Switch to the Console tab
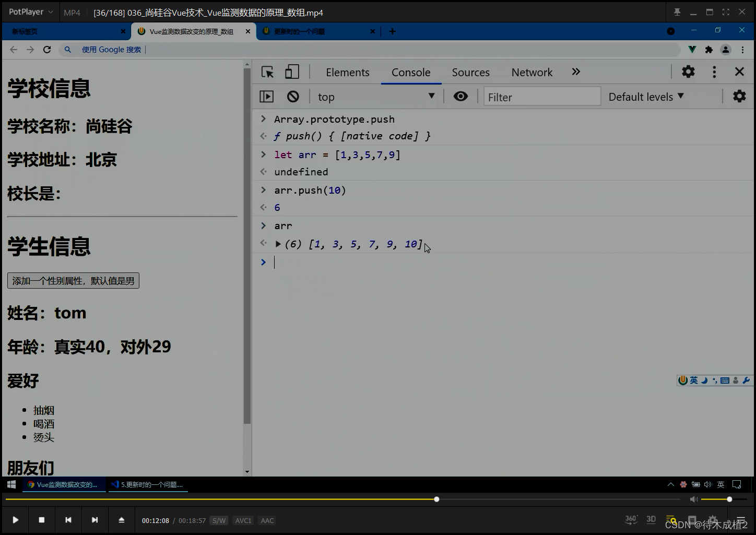The width and height of the screenshot is (756, 535). click(x=411, y=73)
